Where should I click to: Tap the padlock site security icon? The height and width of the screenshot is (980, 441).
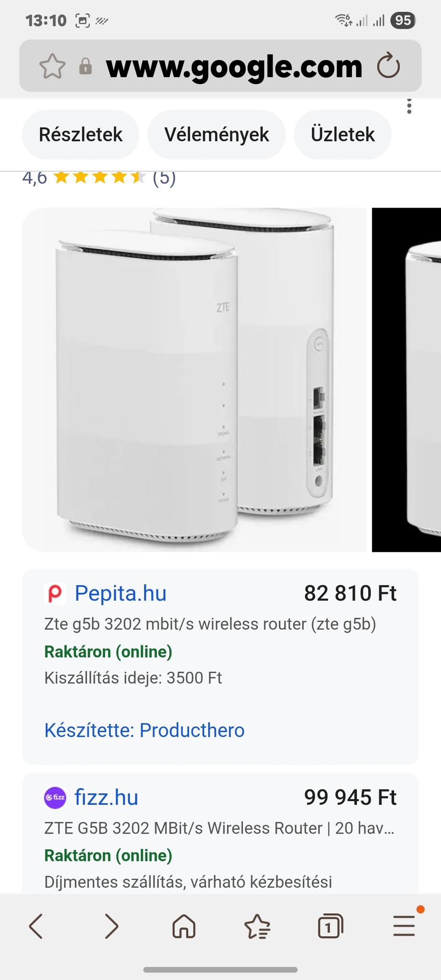point(85,67)
